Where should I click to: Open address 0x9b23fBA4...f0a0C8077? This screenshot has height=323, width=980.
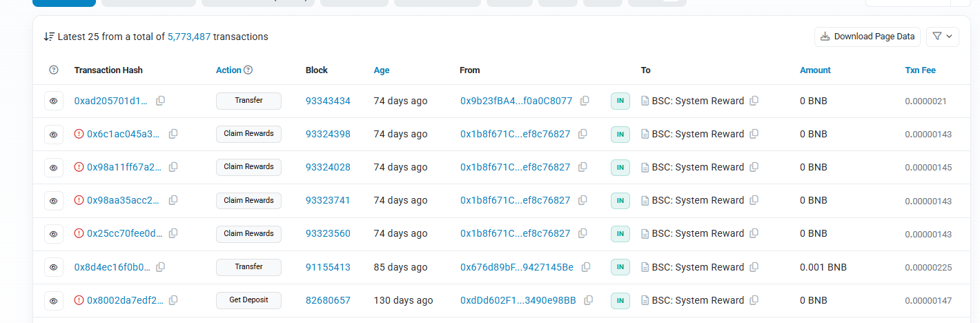(x=516, y=101)
